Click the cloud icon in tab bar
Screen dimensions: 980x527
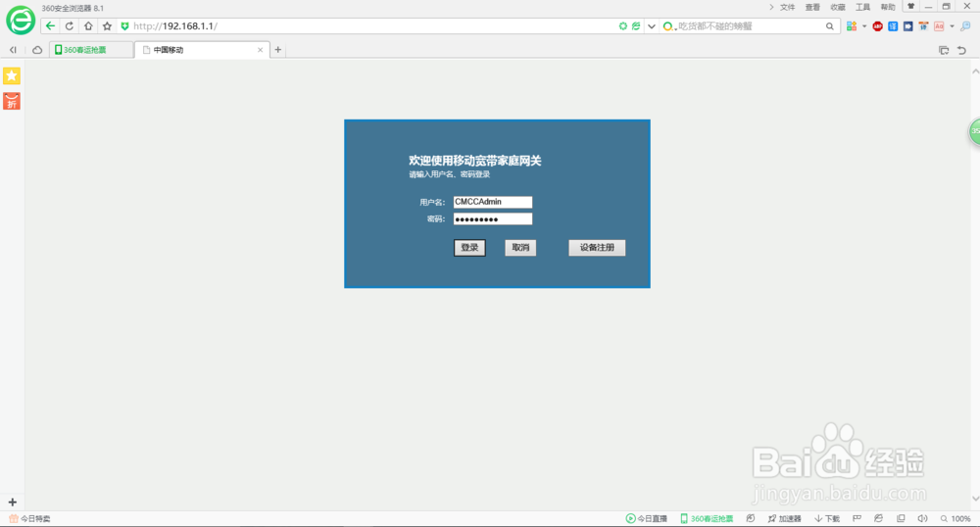pos(37,50)
